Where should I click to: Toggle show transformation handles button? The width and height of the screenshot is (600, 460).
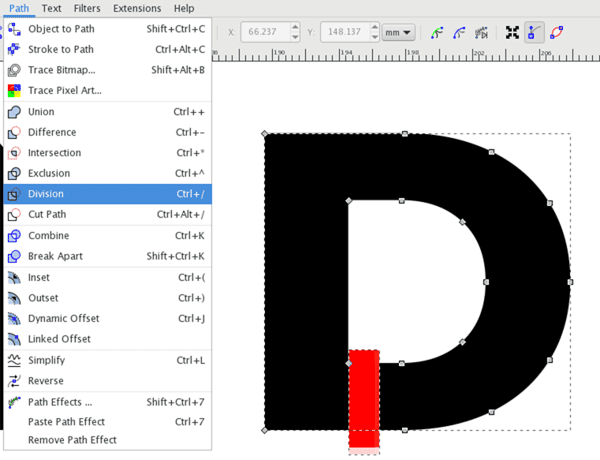(513, 33)
